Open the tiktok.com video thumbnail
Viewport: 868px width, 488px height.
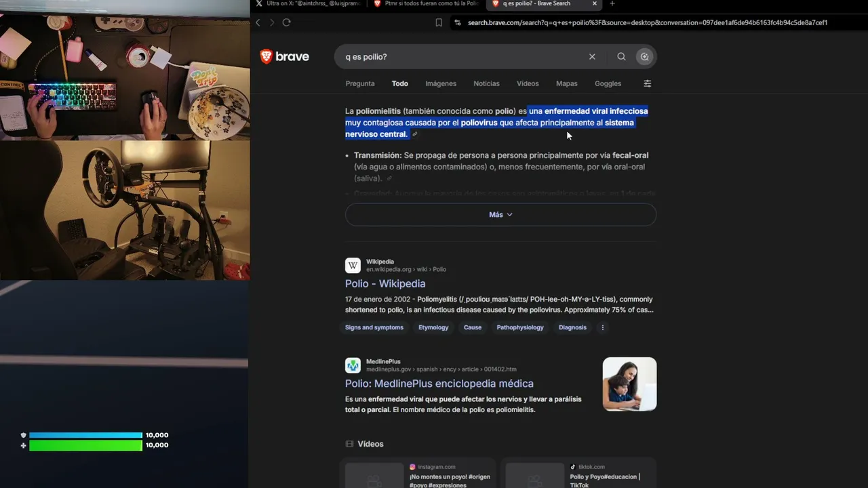pos(535,475)
